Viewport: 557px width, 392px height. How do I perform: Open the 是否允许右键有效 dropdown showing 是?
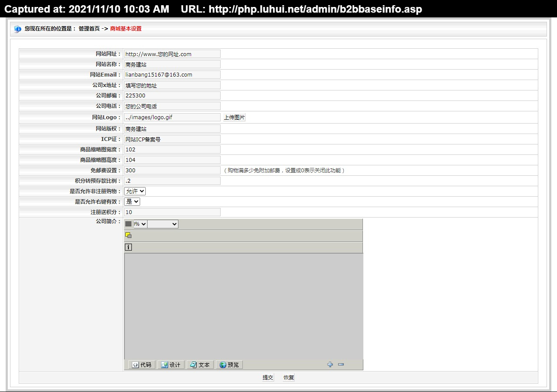tap(132, 201)
